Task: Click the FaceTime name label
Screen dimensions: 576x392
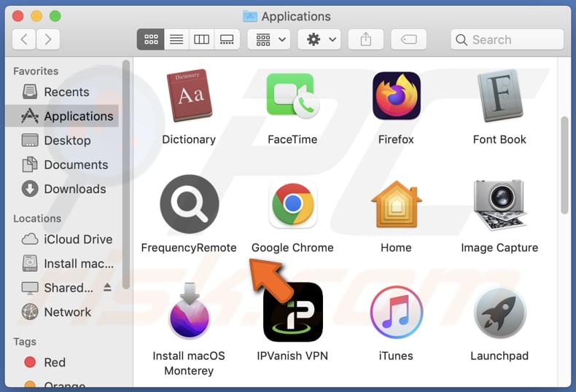Action: (x=292, y=139)
